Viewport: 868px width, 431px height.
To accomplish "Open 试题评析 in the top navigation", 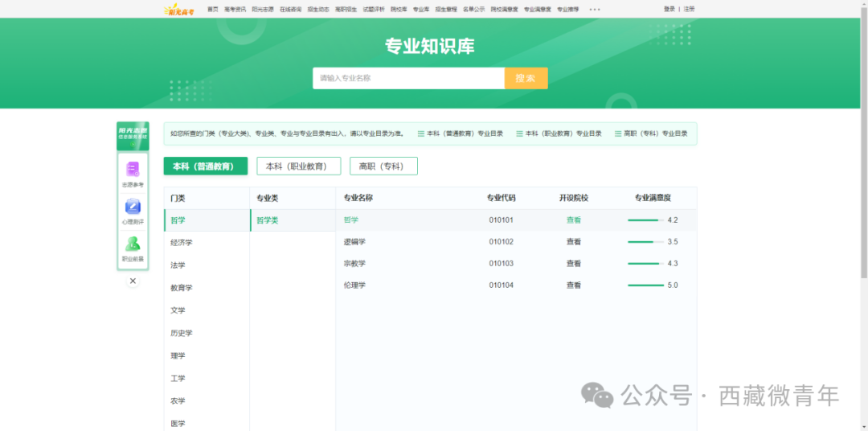I will (374, 10).
